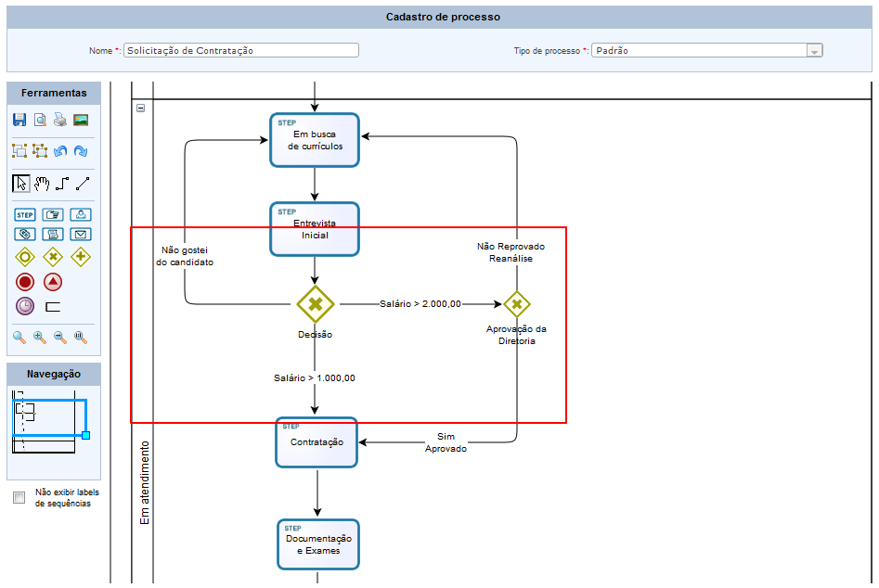The width and height of the screenshot is (879, 588).
Task: Select the Decisão gateway diamond
Action: [316, 303]
